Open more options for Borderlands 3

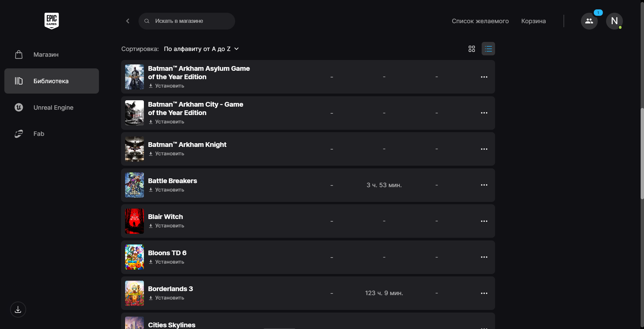click(x=484, y=293)
